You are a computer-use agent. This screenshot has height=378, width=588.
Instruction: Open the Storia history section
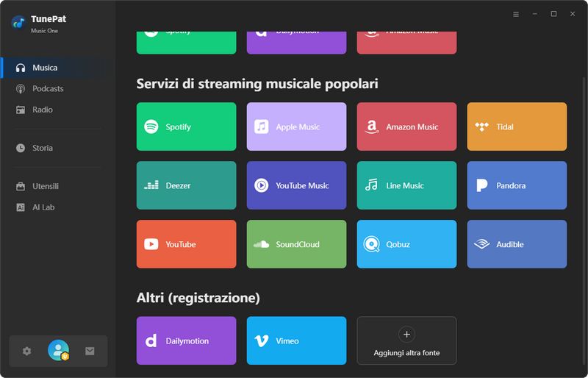58,148
